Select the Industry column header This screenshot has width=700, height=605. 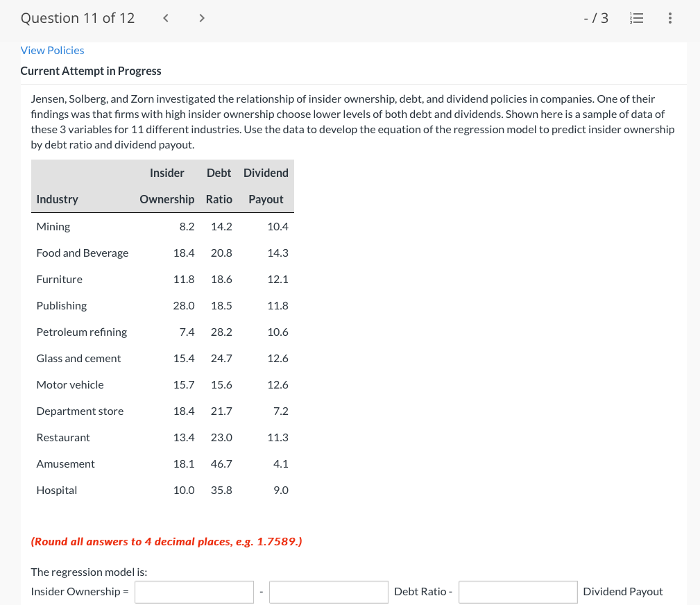click(57, 199)
